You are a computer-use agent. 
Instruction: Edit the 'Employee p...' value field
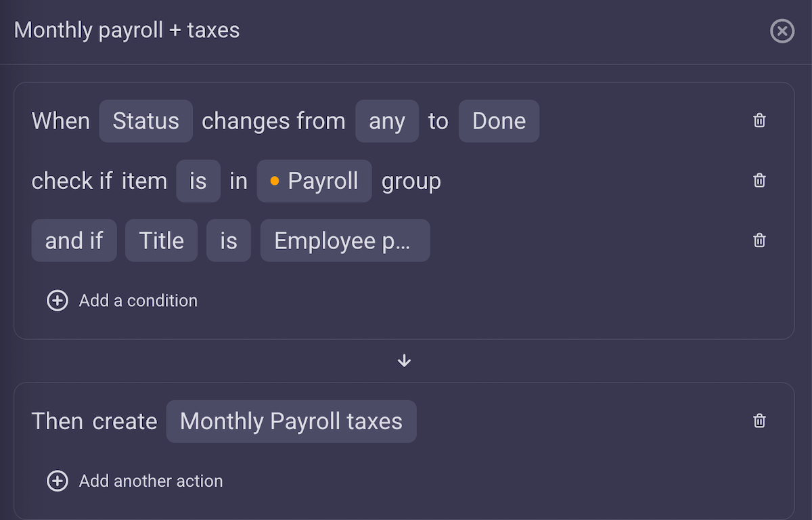click(x=344, y=240)
